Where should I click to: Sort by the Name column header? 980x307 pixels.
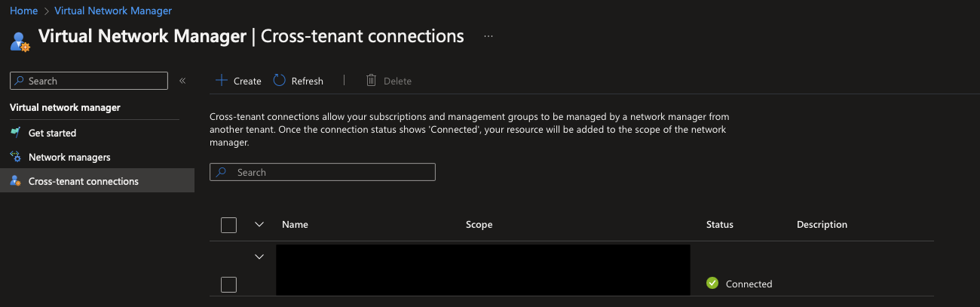(x=295, y=225)
